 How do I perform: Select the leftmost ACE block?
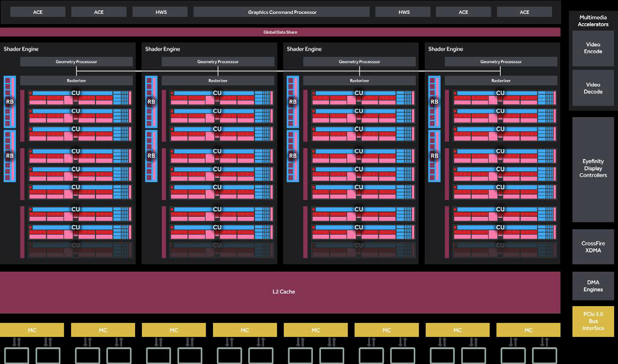[38, 12]
